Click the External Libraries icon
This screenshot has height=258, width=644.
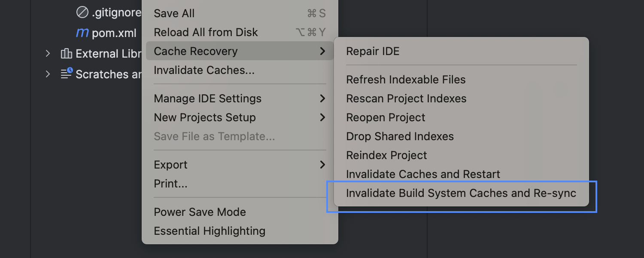(x=67, y=54)
